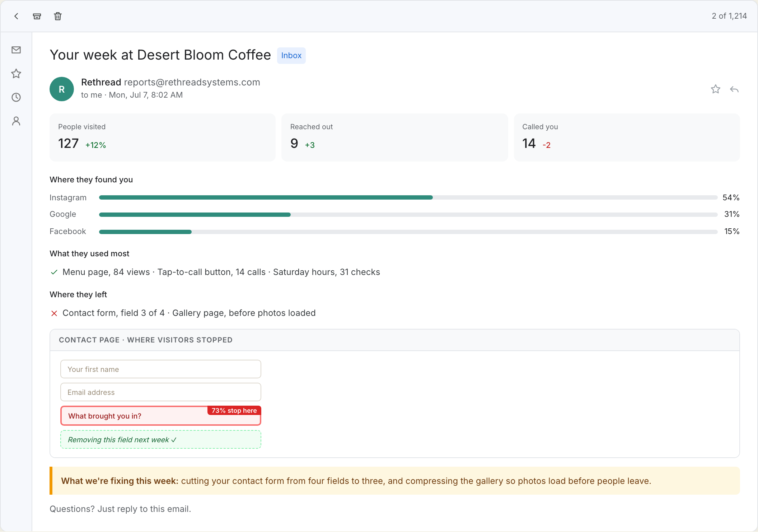
Task: Delete the email with the trash icon
Action: point(58,16)
